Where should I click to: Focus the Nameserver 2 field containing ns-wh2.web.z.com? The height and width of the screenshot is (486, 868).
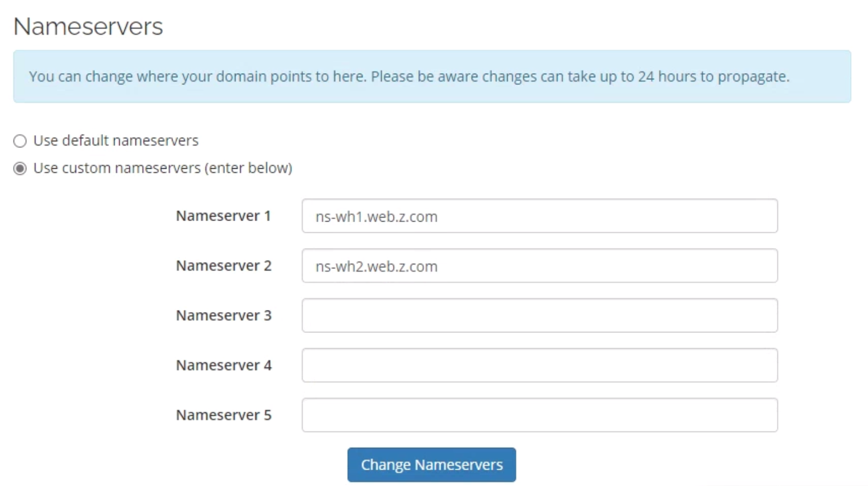click(x=540, y=265)
